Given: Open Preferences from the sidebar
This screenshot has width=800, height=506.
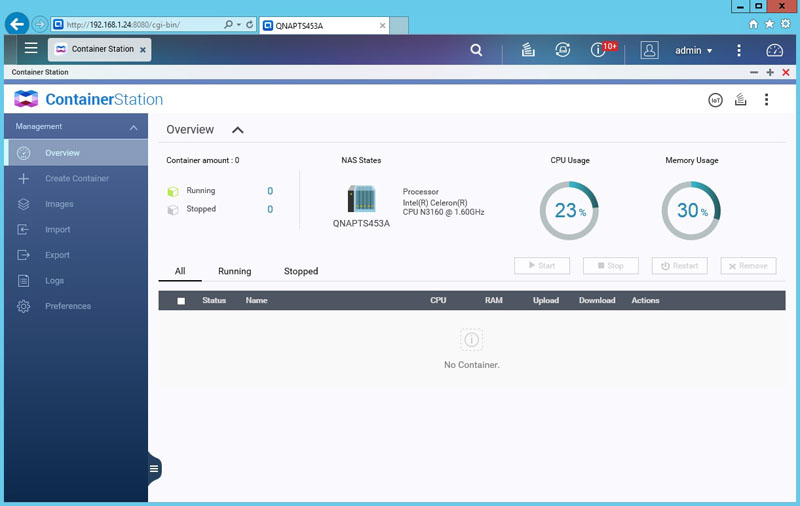Looking at the screenshot, I should click(68, 306).
